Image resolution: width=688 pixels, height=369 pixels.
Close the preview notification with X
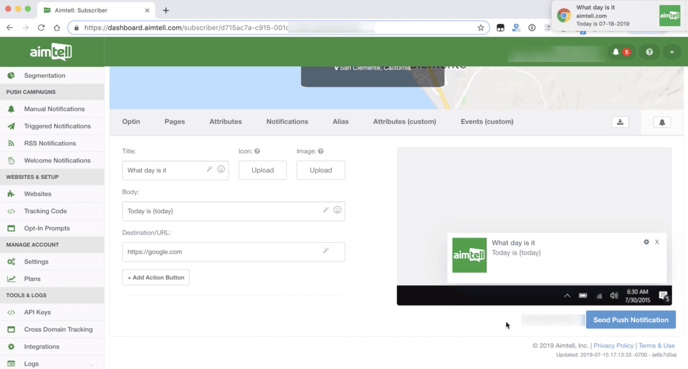click(657, 242)
